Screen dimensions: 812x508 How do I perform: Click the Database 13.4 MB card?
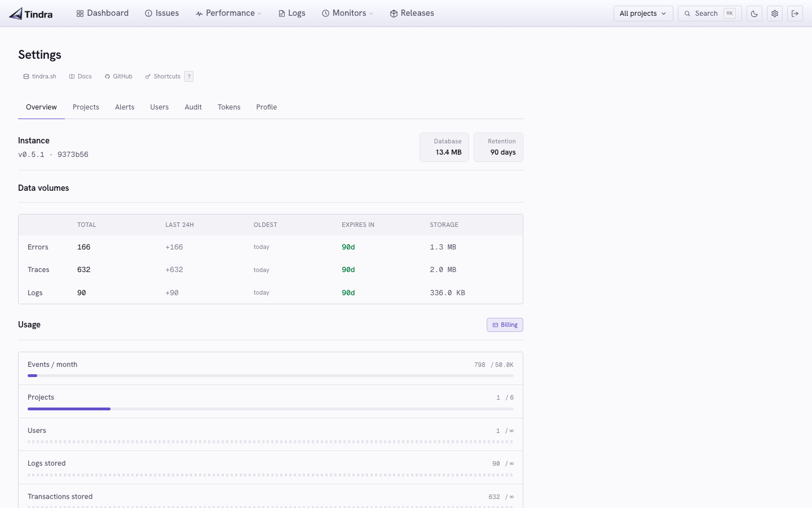point(444,147)
